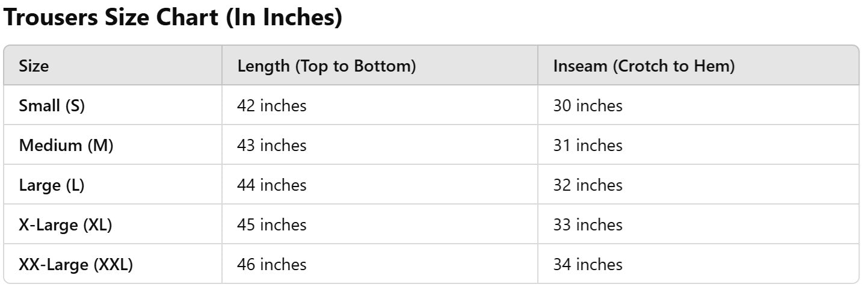The image size is (868, 293).
Task: Select the '33 inches' inseam value
Action: pos(588,225)
